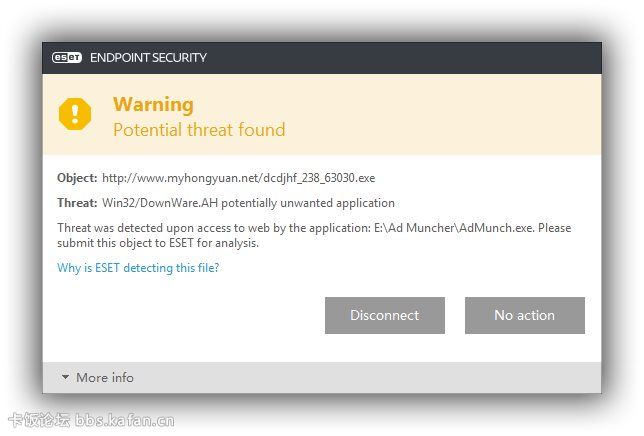This screenshot has width=644, height=436.
Task: Click the yellow warning exclamation icon
Action: (x=75, y=113)
